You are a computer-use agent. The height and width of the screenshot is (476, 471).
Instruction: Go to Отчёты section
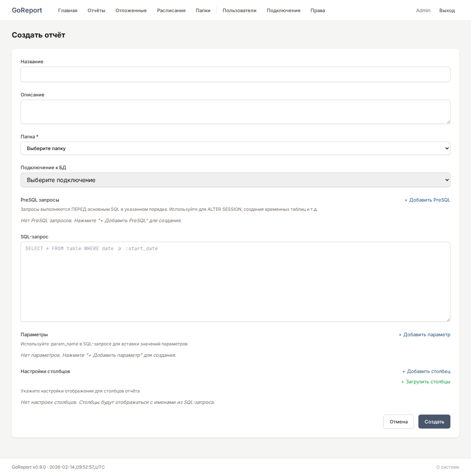click(96, 10)
